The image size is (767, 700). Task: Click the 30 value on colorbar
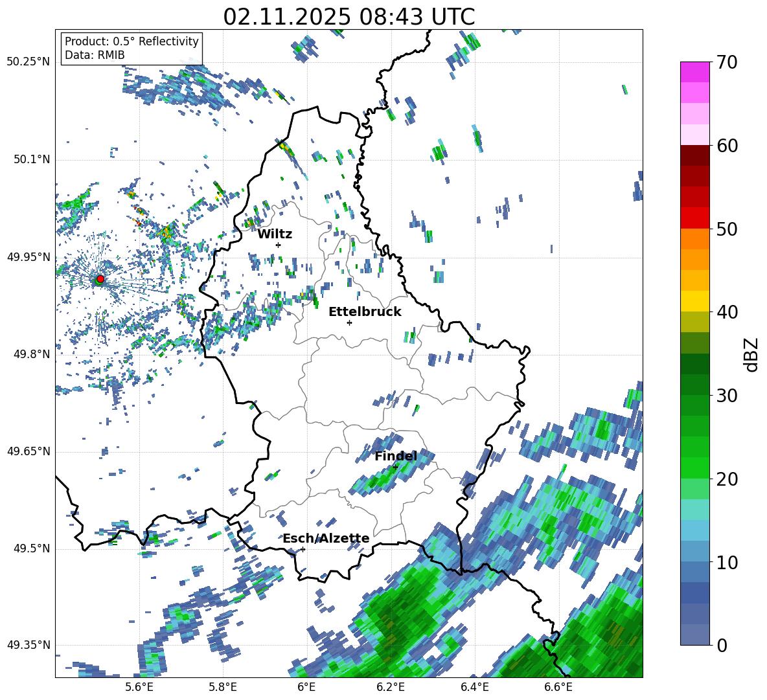tap(727, 396)
